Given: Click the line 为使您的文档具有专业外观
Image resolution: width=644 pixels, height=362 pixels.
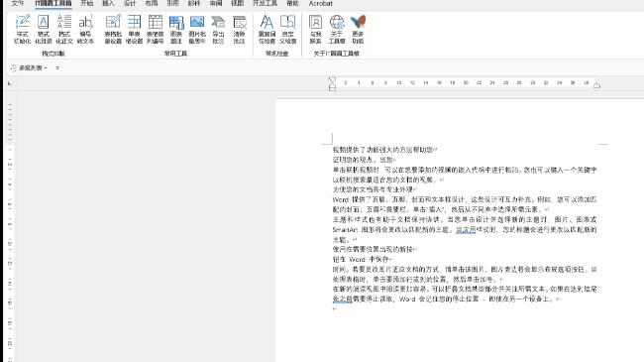Looking at the screenshot, I should 375,189.
